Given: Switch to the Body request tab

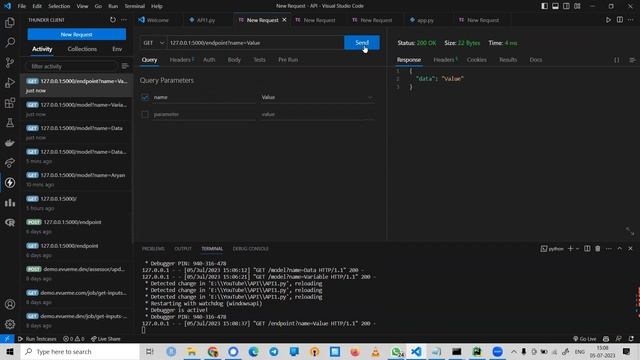Looking at the screenshot, I should [x=234, y=60].
